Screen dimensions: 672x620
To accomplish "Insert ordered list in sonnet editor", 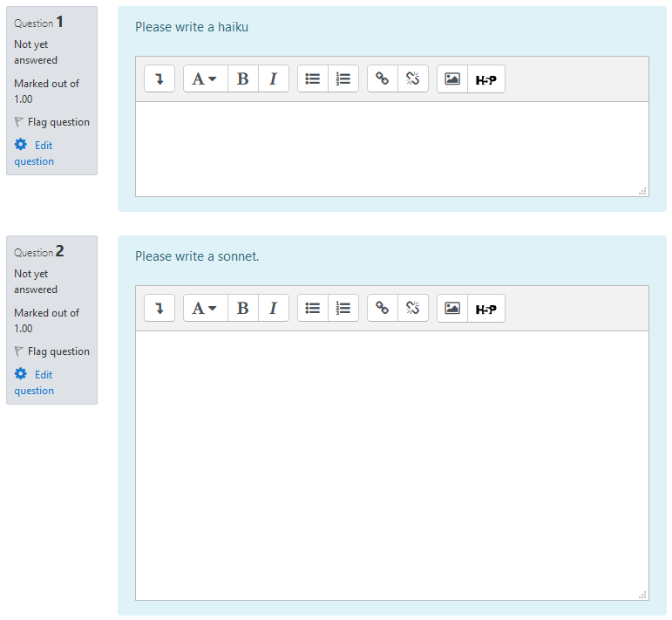I will [x=343, y=309].
